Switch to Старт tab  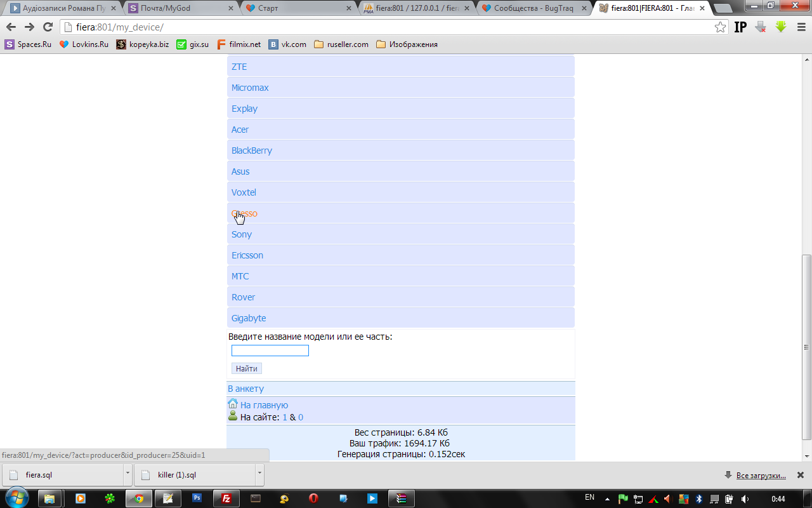299,8
